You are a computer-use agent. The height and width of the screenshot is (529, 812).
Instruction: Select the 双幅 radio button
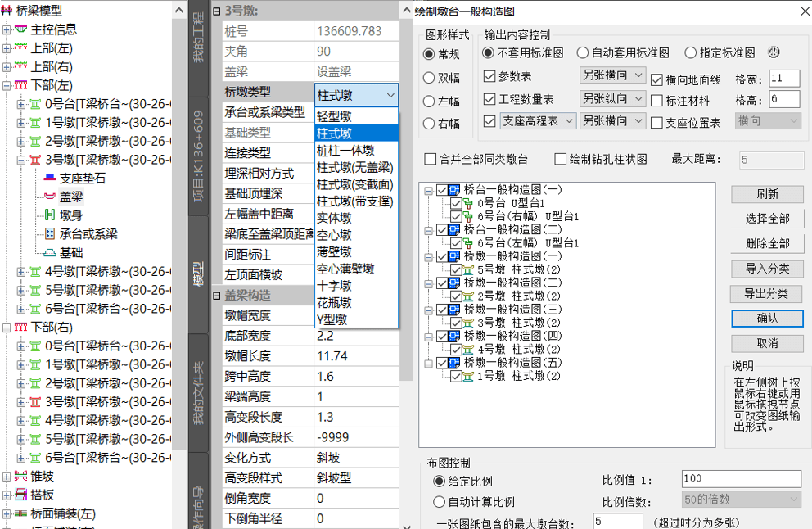pos(429,78)
